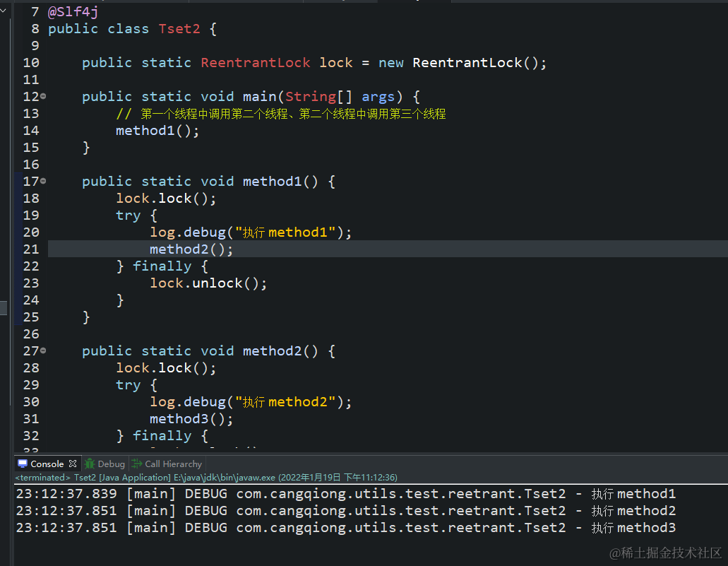Click the chevron at the editor's left edge
The image size is (728, 566).
tap(4, 10)
